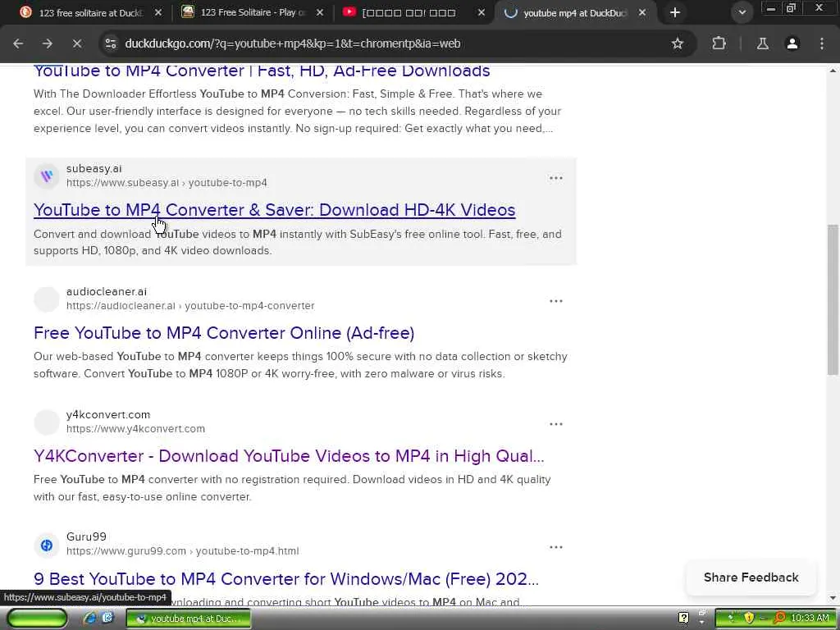
Task: Click the page vertical scrollbar thumb
Action: [833, 300]
